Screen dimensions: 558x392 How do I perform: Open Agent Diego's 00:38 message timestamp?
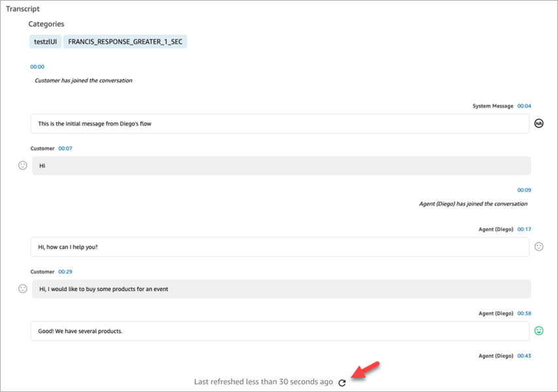(525, 313)
